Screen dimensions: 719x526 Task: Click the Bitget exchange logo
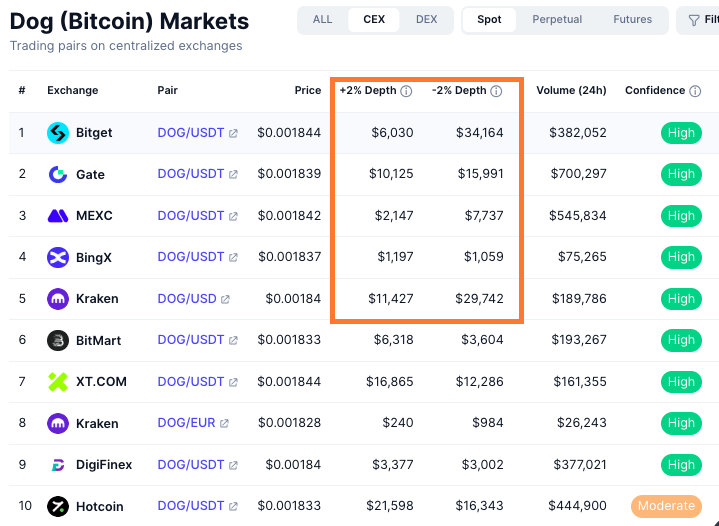[x=58, y=133]
